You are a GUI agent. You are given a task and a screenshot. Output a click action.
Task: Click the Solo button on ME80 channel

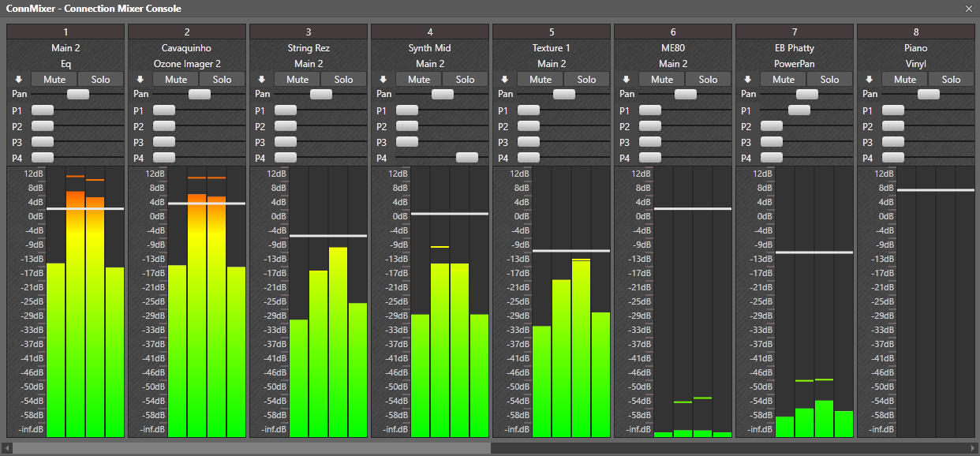pyautogui.click(x=708, y=79)
